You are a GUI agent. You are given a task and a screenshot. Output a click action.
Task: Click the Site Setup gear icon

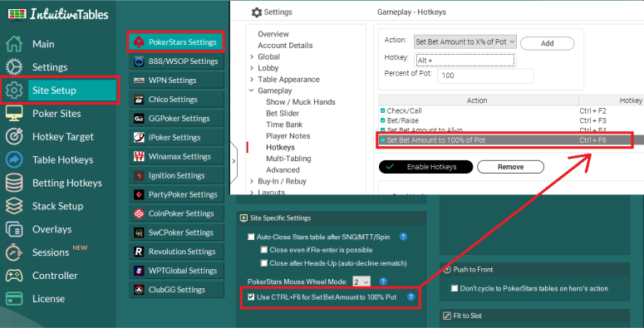[14, 91]
